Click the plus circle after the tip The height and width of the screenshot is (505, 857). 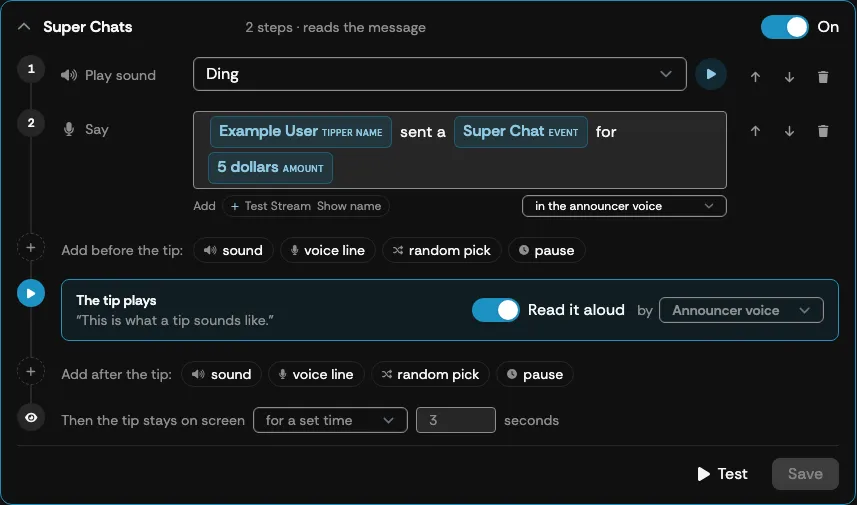[31, 372]
